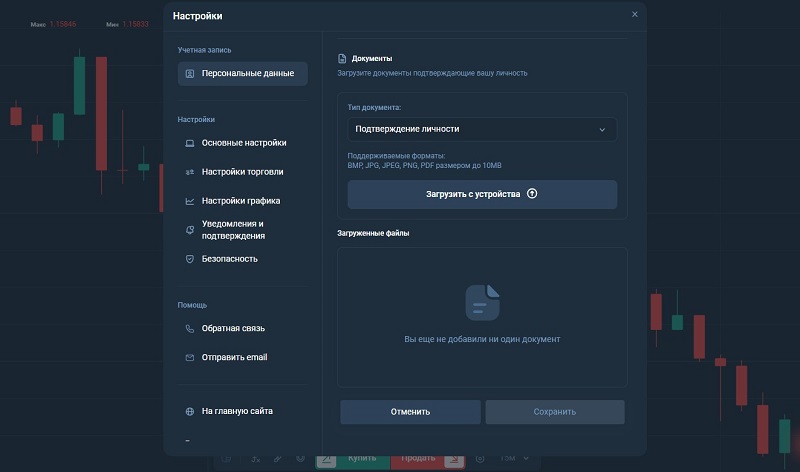Screen dimensions: 800x472
Task: Open the shield icon for Безопасность
Action: (x=190, y=259)
